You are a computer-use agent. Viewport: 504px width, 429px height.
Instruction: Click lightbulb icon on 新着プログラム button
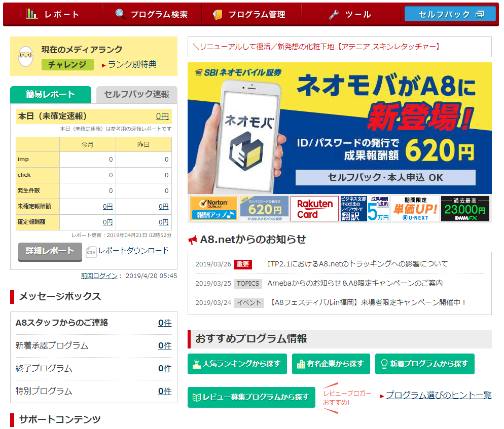pos(384,364)
